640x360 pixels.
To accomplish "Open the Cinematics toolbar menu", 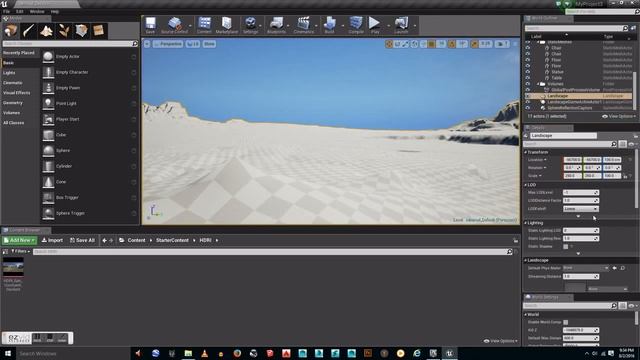I will point(304,25).
